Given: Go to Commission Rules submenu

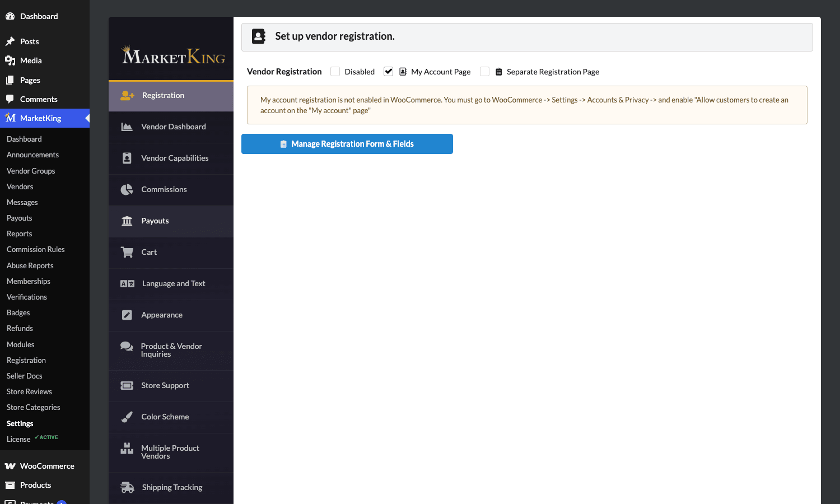Looking at the screenshot, I should pos(36,249).
